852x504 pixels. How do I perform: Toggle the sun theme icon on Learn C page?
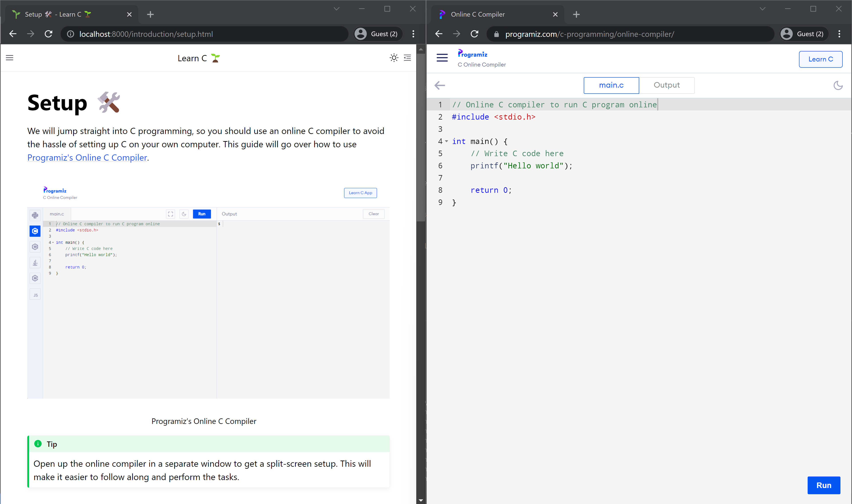coord(394,58)
